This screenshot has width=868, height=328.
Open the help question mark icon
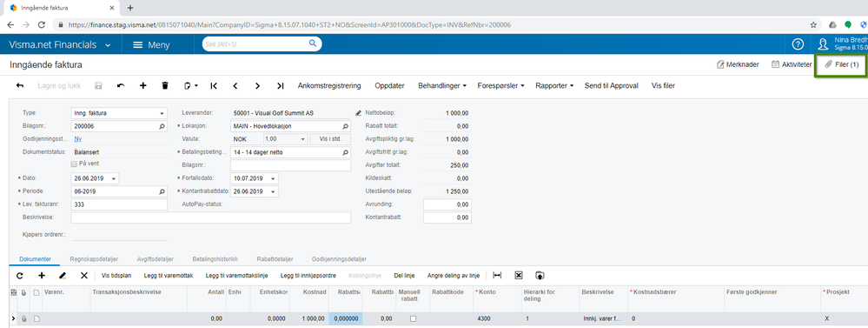(x=798, y=44)
